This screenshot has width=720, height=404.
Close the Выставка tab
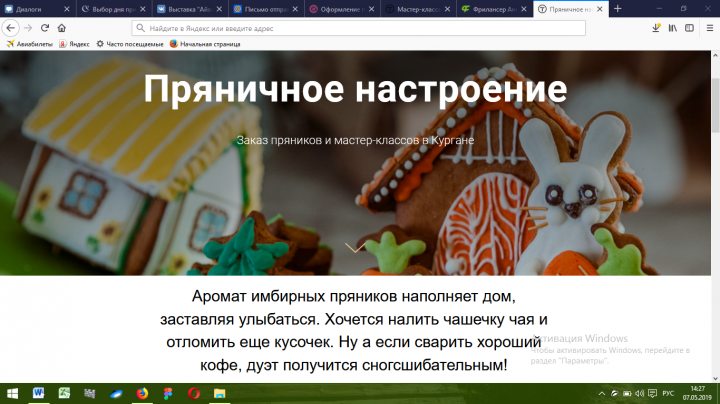coord(219,9)
